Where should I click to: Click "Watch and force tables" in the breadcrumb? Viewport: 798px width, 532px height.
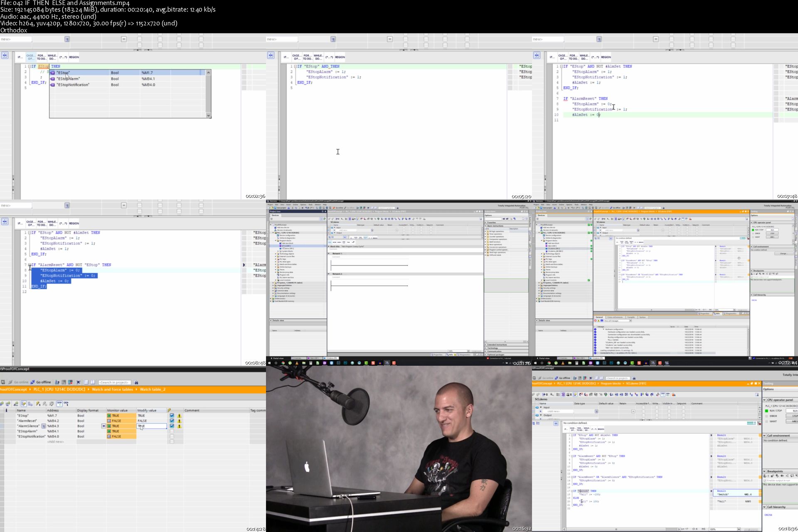pos(112,389)
